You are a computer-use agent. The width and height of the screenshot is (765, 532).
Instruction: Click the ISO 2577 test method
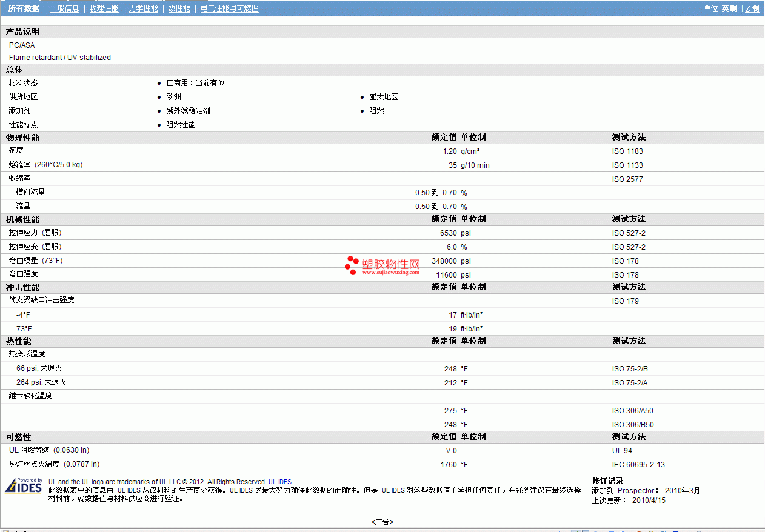coord(627,179)
